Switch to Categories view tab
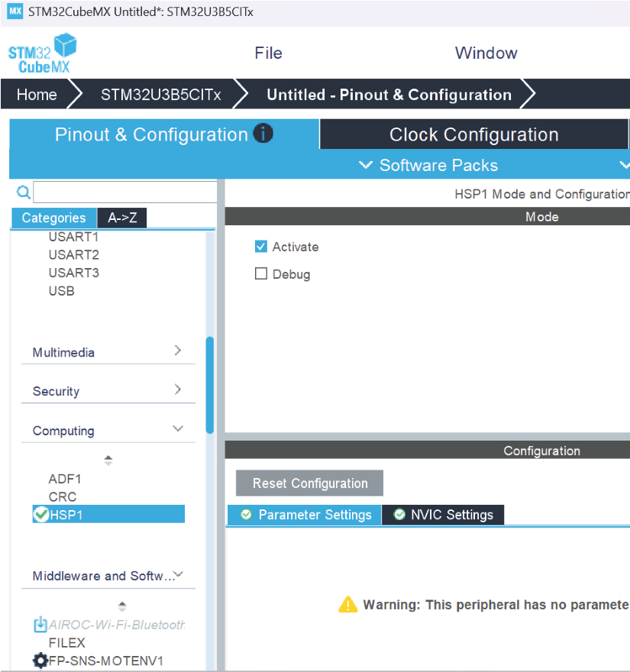This screenshot has height=672, width=630. 54,218
